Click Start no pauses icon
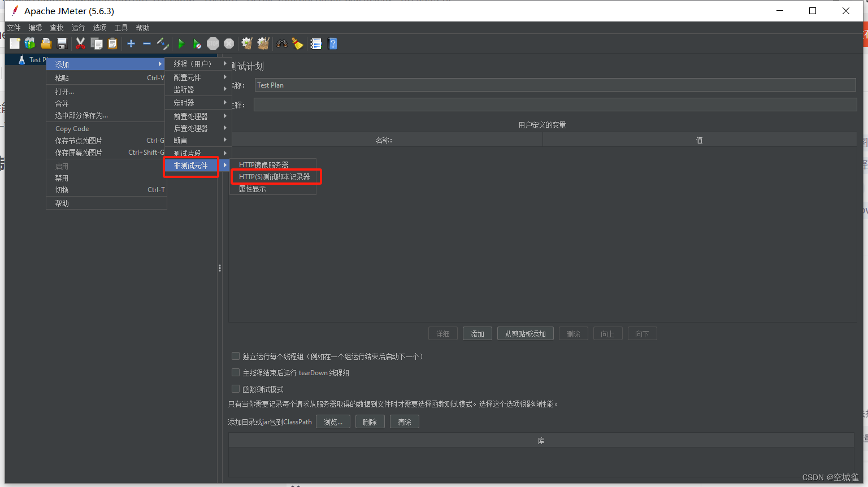This screenshot has height=487, width=868. (x=197, y=44)
